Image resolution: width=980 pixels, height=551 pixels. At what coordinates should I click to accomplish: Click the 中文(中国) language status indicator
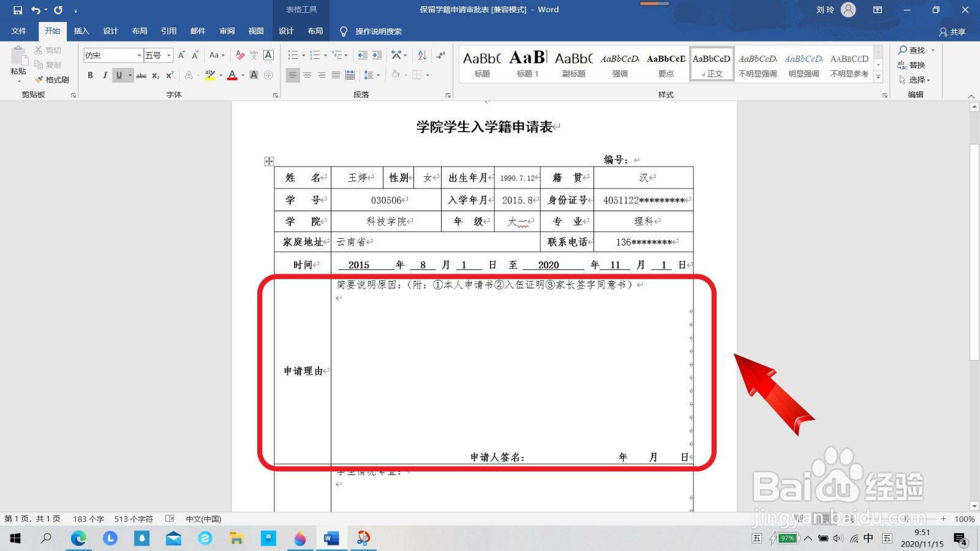point(203,519)
